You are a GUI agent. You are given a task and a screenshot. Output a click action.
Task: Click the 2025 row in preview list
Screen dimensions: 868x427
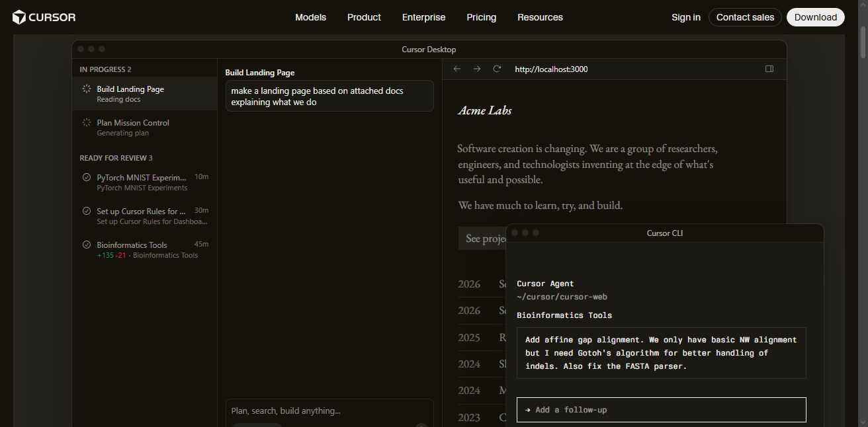tap(482, 338)
